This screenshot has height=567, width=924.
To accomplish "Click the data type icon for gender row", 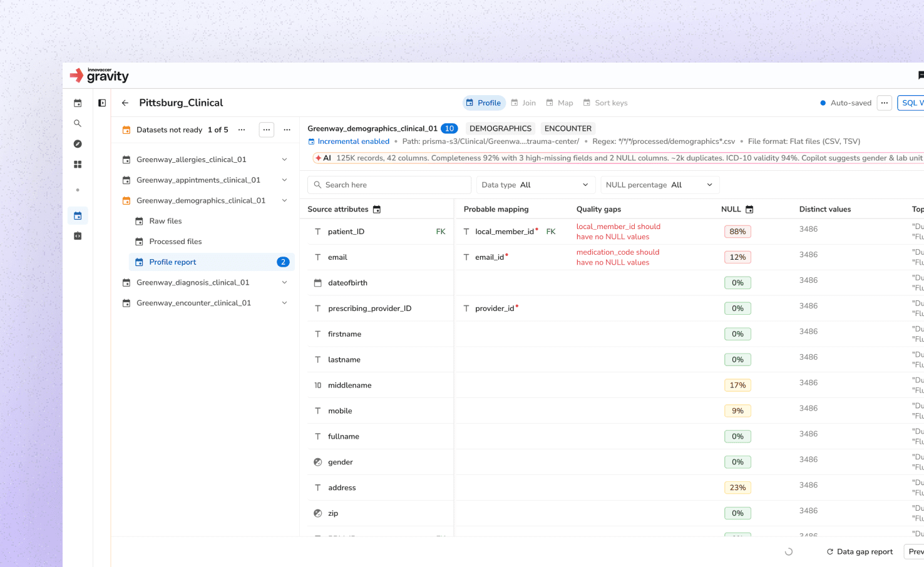I will pos(318,462).
